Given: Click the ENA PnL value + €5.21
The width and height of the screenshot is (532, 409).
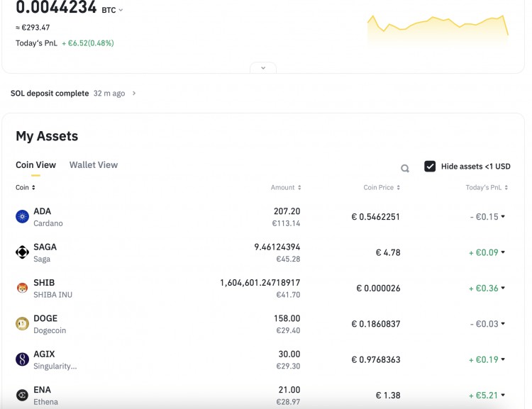Looking at the screenshot, I should click(x=484, y=396).
